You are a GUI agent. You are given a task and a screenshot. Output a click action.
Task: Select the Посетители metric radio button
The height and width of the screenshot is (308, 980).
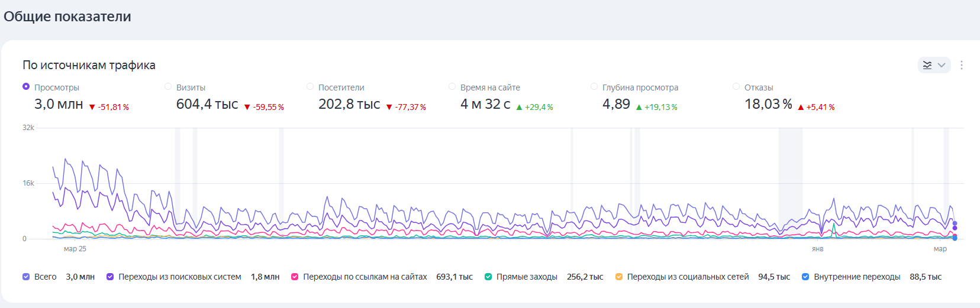point(310,86)
